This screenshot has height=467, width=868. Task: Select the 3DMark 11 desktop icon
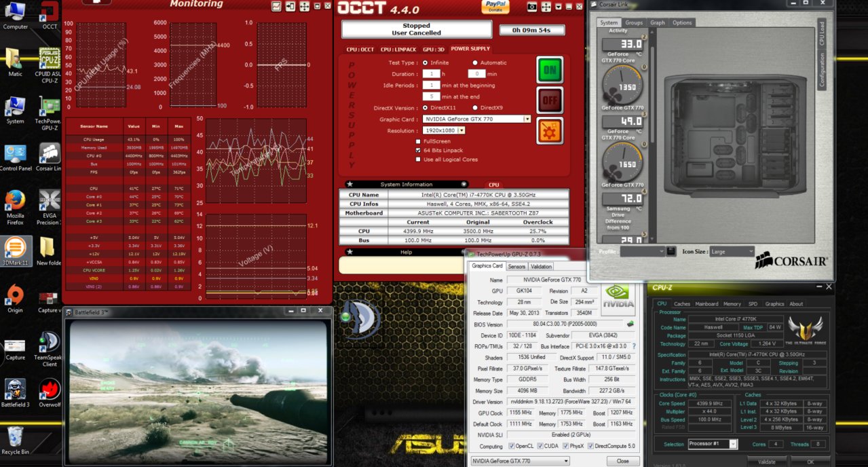(15, 251)
